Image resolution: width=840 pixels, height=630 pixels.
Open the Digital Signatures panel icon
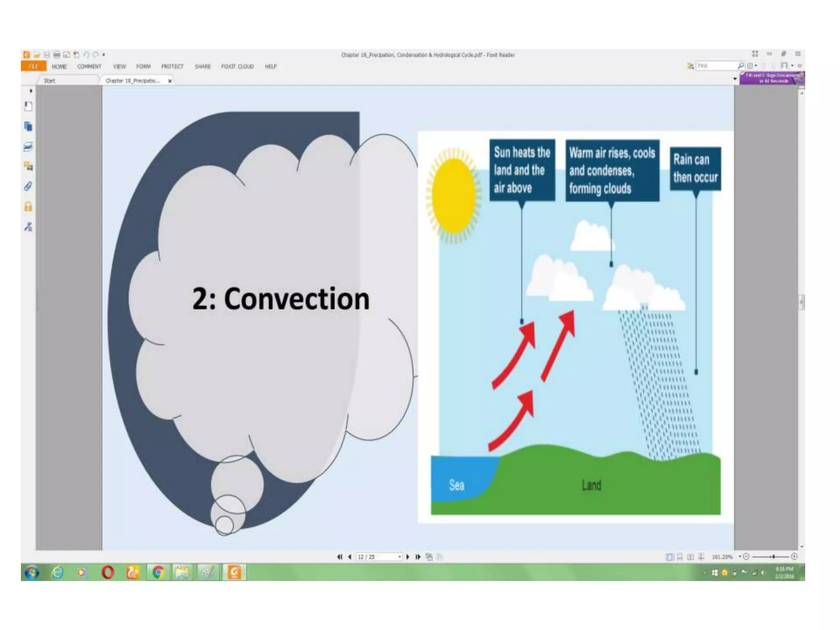tap(28, 227)
